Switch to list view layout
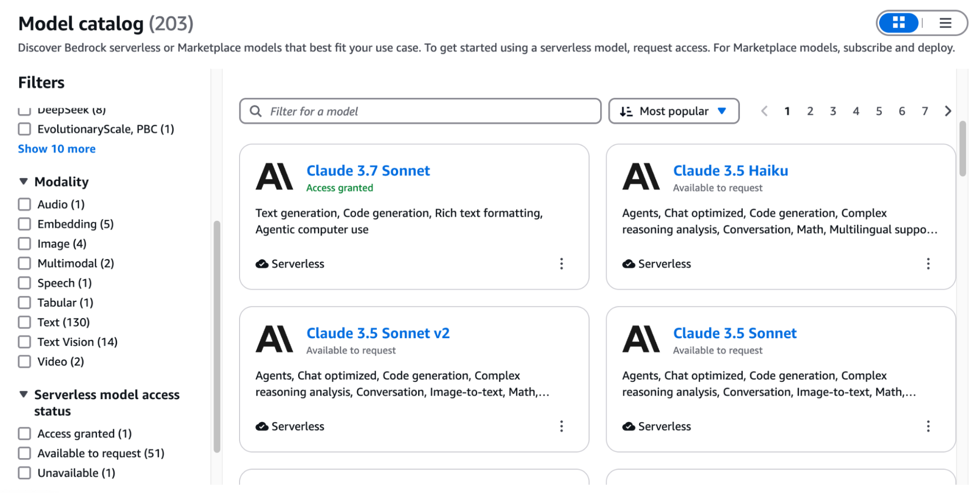The width and height of the screenshot is (980, 493). pos(945,23)
